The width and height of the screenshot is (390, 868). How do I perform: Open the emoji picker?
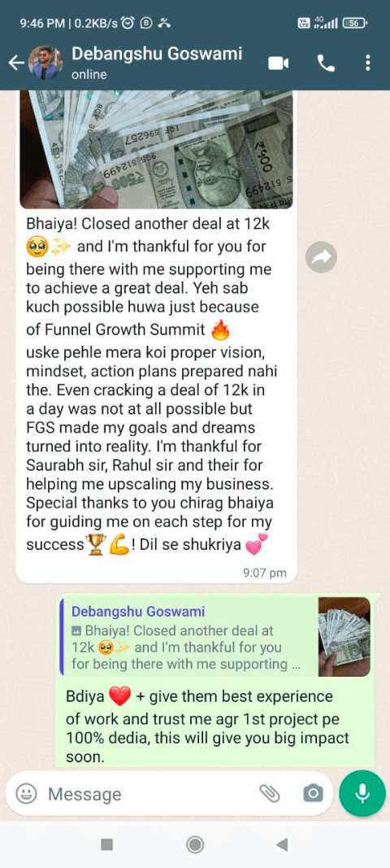(25, 794)
